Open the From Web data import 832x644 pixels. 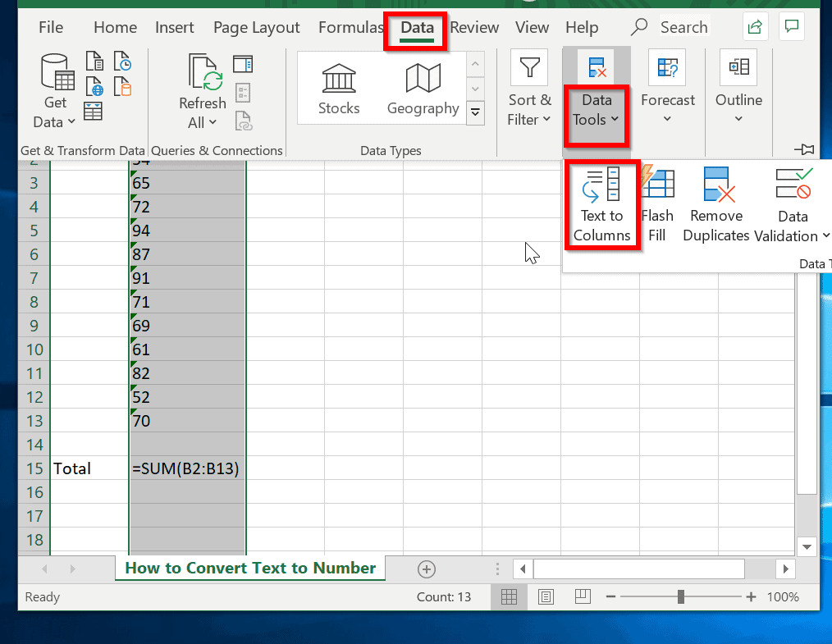click(94, 85)
